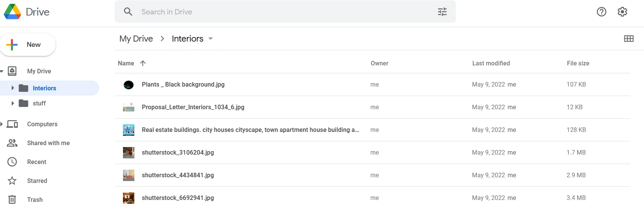
Task: Open Shared with me section
Action: click(48, 143)
